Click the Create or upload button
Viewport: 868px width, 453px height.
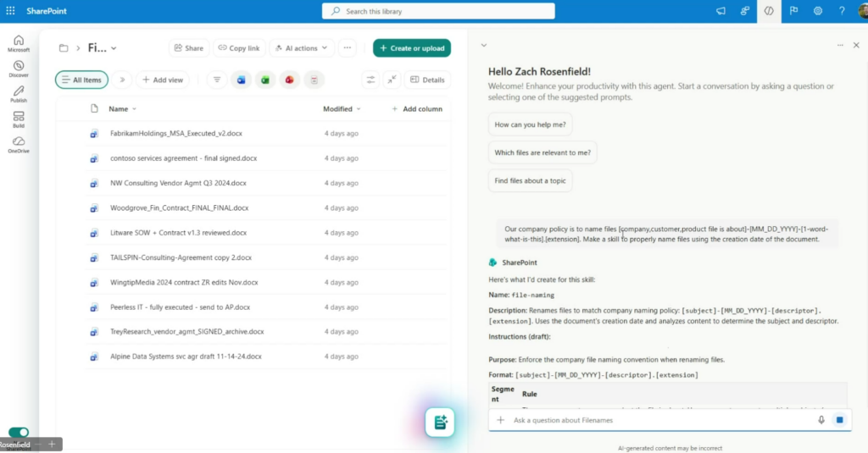coord(411,48)
